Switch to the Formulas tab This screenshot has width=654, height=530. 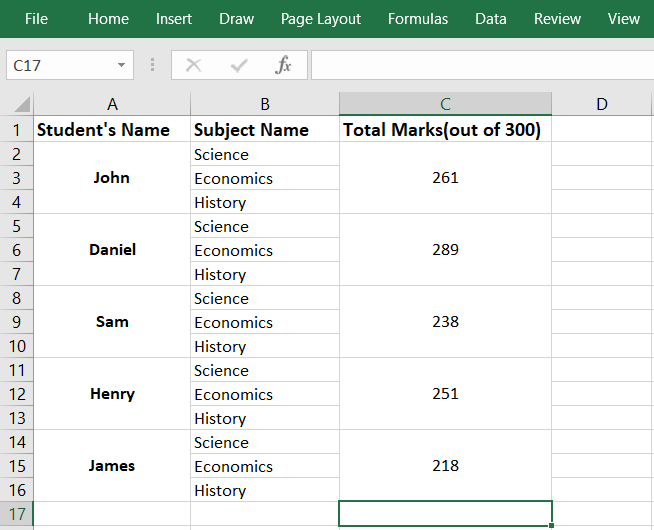click(x=418, y=19)
